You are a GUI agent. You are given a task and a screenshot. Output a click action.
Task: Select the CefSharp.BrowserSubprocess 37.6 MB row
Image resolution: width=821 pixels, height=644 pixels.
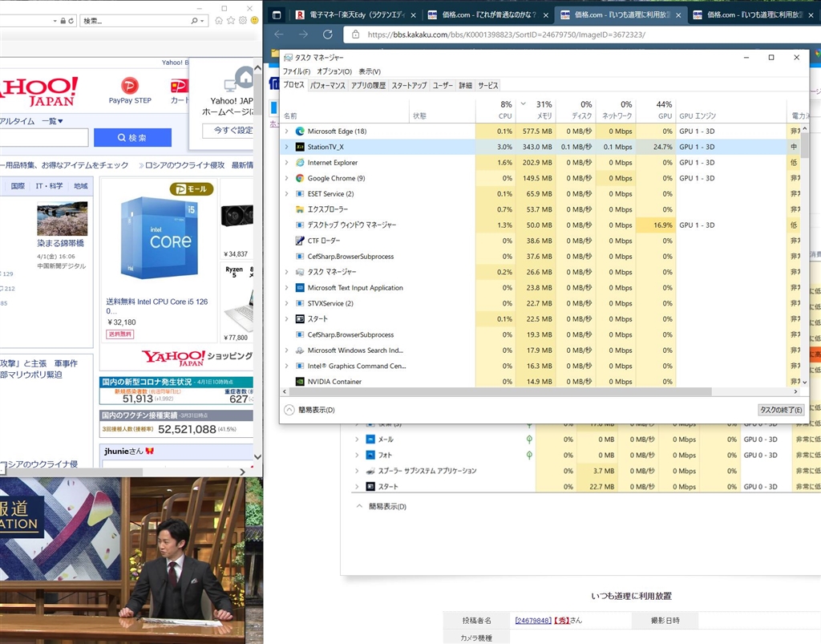click(534, 257)
